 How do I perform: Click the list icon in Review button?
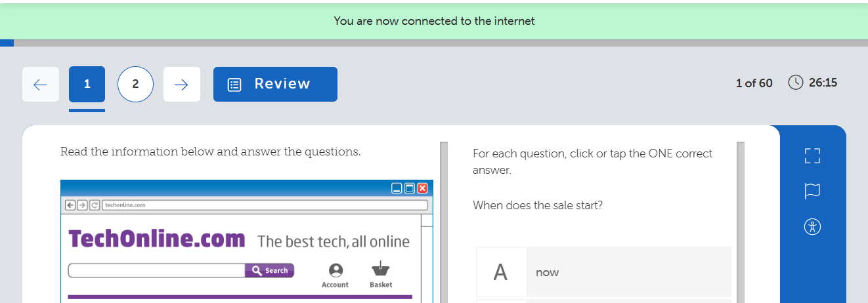tap(234, 85)
